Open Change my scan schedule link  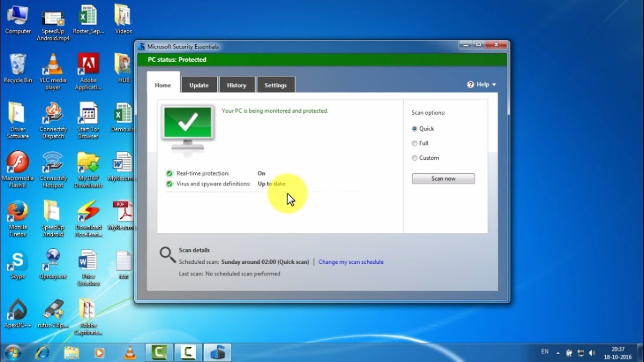(x=351, y=262)
